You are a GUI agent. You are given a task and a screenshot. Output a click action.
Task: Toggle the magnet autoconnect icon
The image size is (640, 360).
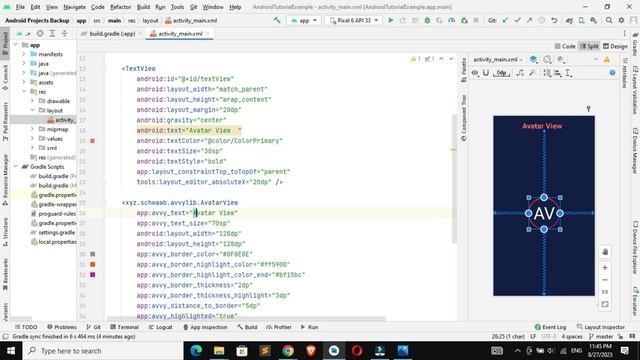[x=486, y=73]
